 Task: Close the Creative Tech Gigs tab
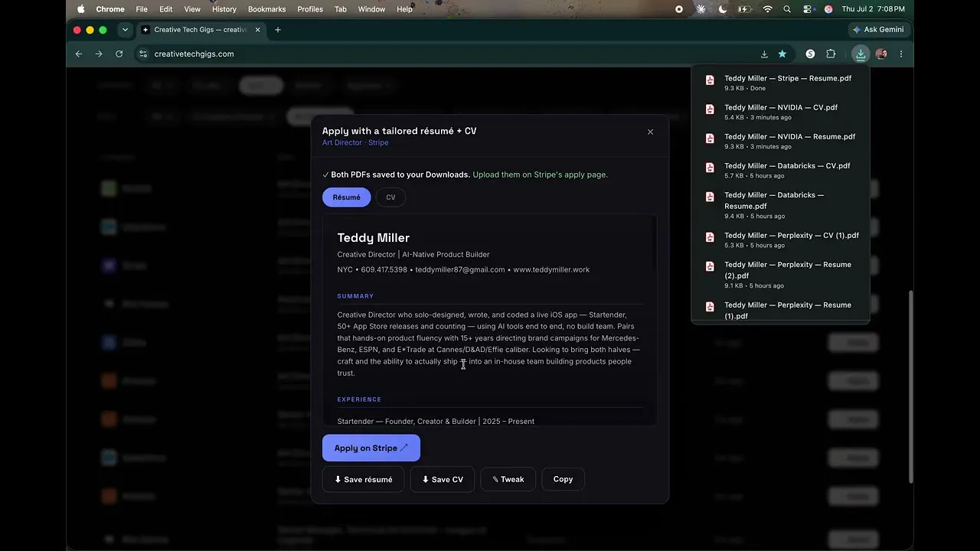(x=257, y=30)
